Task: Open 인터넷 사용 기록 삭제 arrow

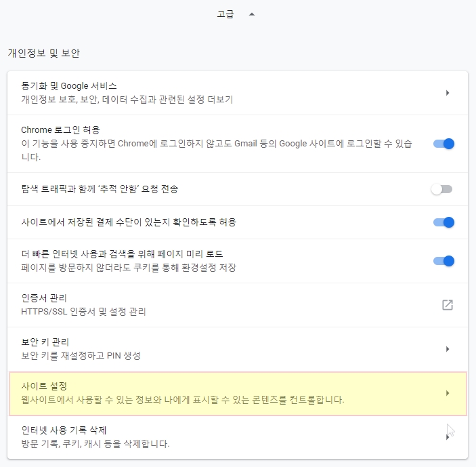Action: tap(448, 437)
